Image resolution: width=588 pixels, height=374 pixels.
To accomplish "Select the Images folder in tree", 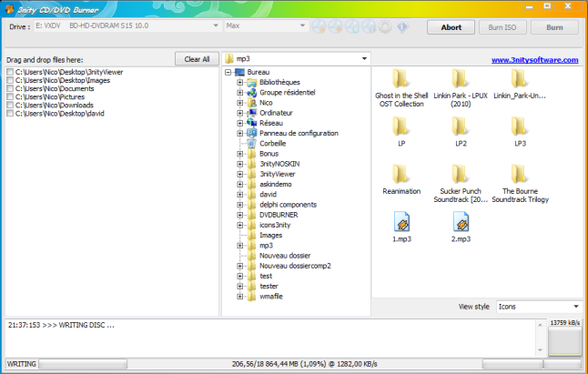I will (270, 236).
